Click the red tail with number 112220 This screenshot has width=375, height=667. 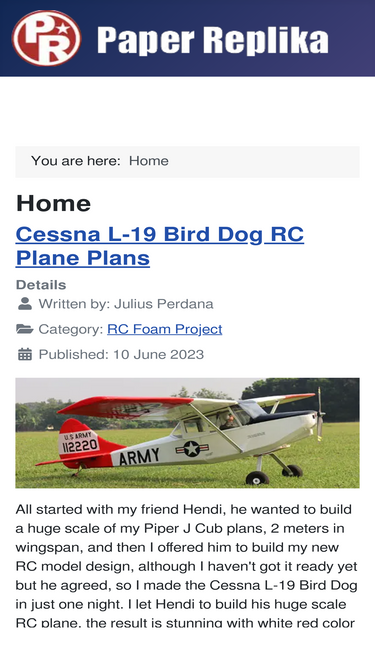coord(85,442)
